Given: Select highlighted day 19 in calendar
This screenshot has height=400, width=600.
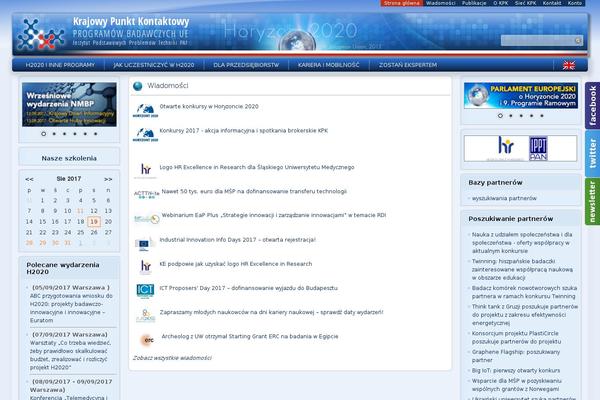Looking at the screenshot, I should tap(94, 222).
